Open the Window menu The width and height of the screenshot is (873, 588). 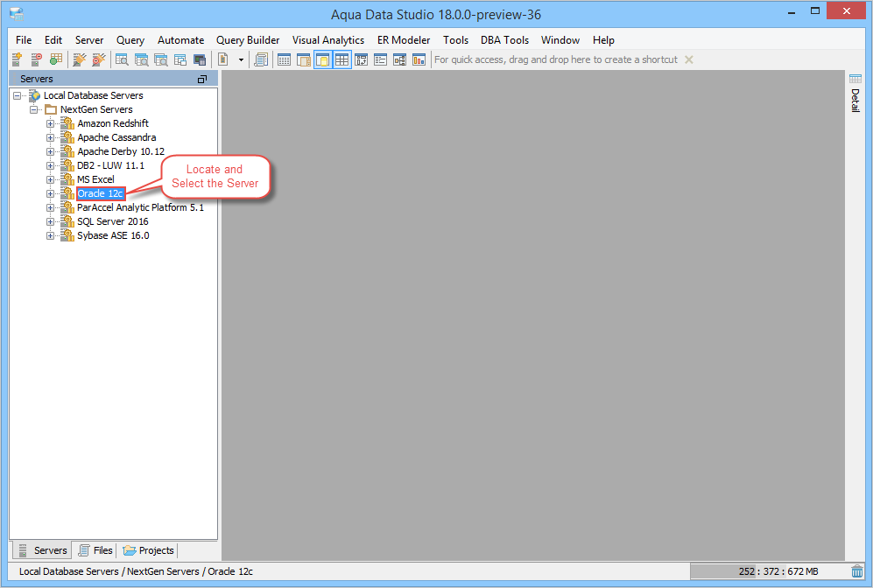pyautogui.click(x=560, y=40)
